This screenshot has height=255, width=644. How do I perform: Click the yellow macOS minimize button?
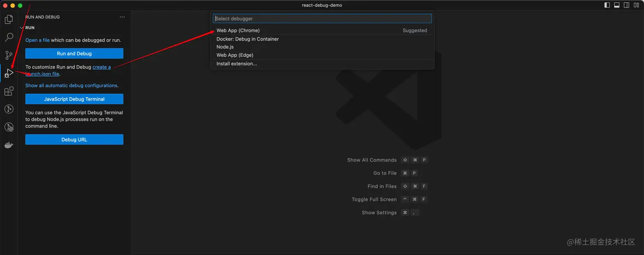(x=13, y=6)
